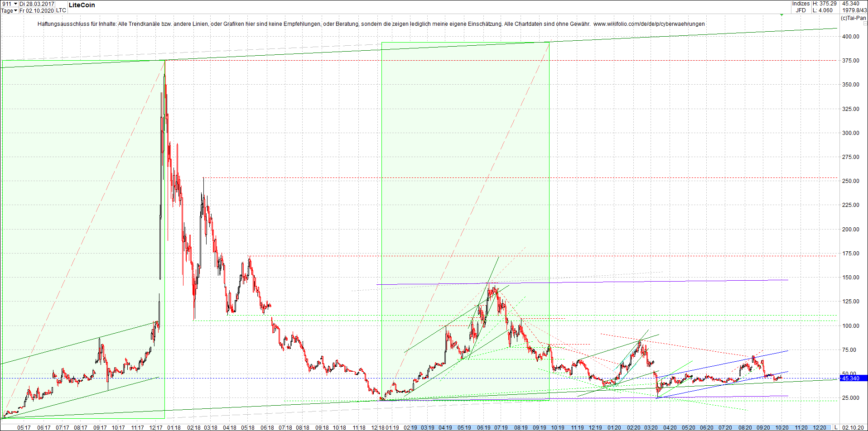Select the 01.18 label on date axis
The height and width of the screenshot is (431, 868).
(174, 427)
